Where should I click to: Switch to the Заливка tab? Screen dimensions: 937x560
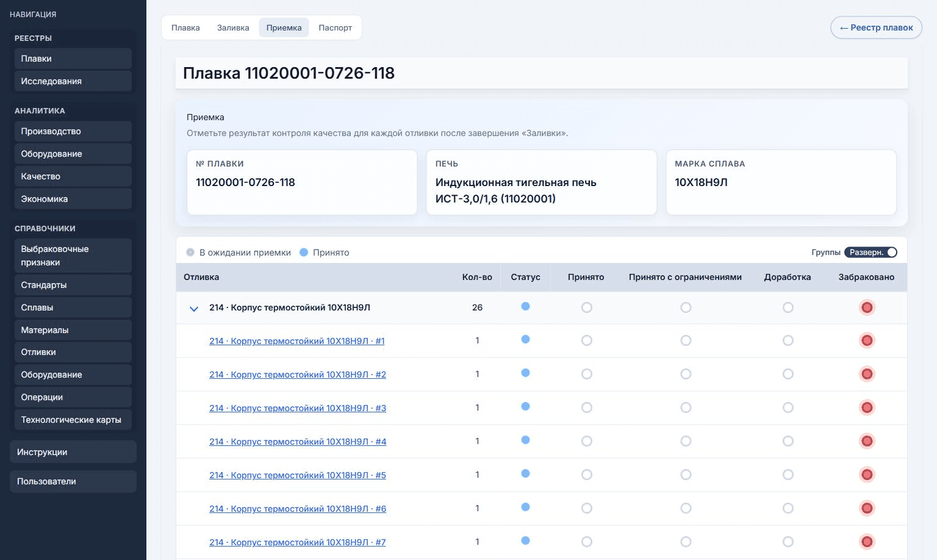(x=233, y=27)
